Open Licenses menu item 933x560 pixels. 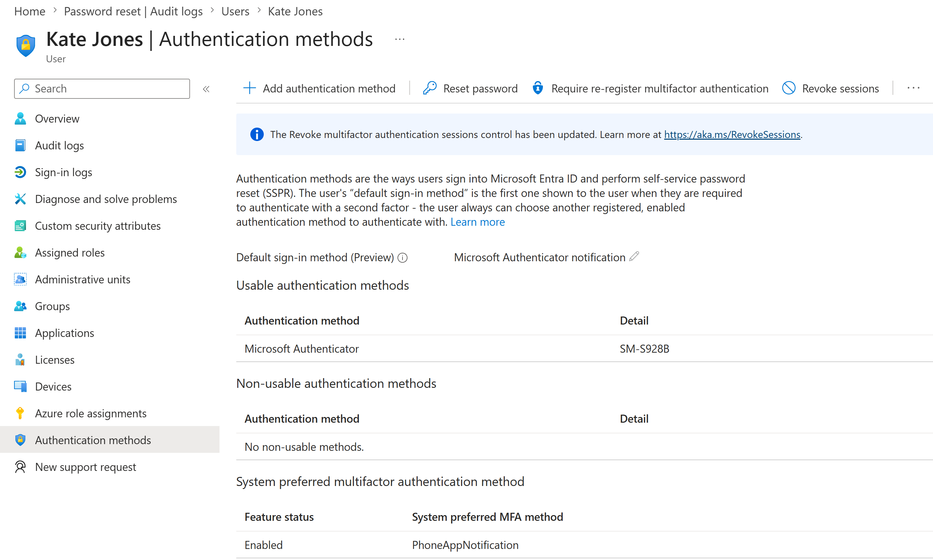click(110, 360)
